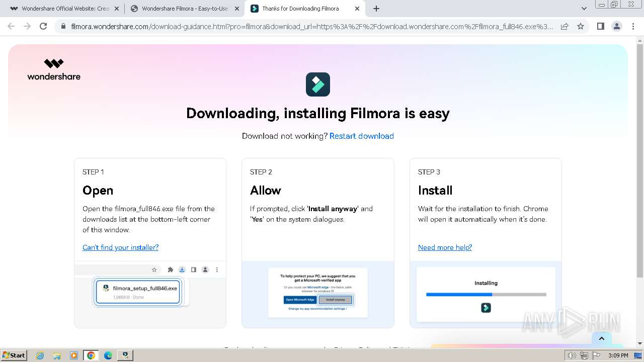Open the media player taskbar icon

74,355
